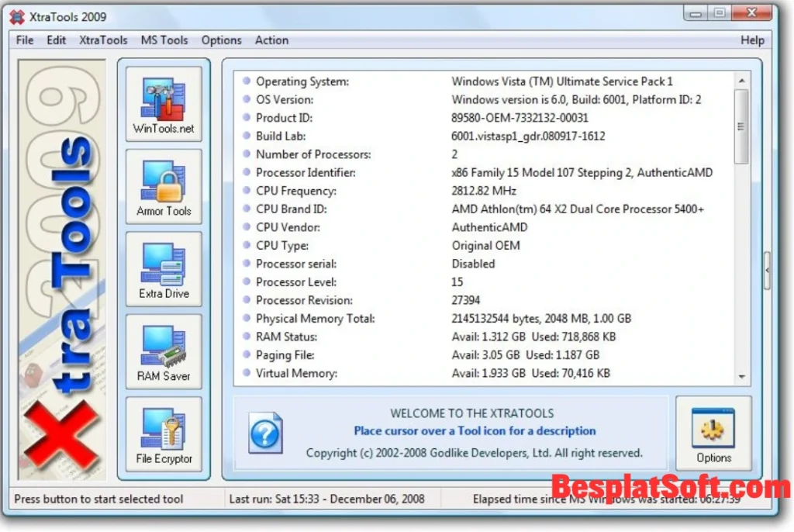Collapse side panel using right edge arrow

point(767,271)
